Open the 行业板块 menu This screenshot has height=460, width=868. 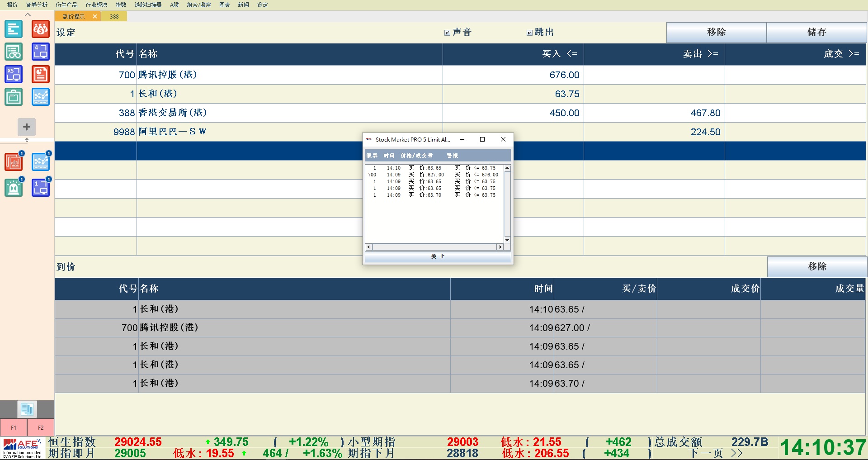(96, 5)
